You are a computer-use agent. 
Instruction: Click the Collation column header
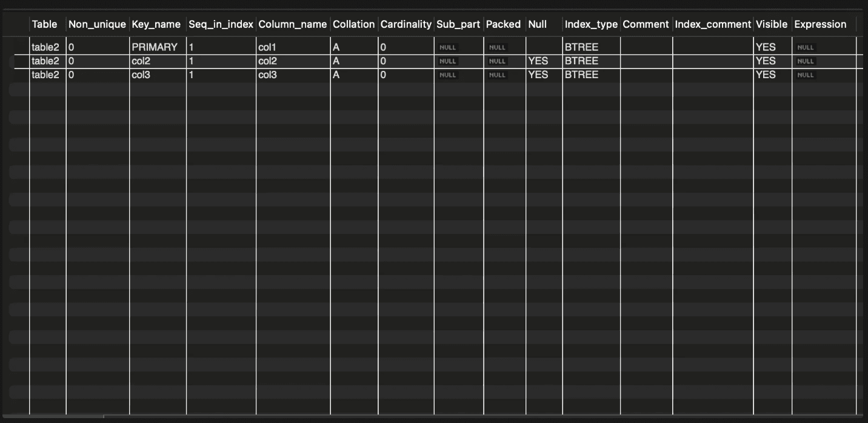(354, 24)
